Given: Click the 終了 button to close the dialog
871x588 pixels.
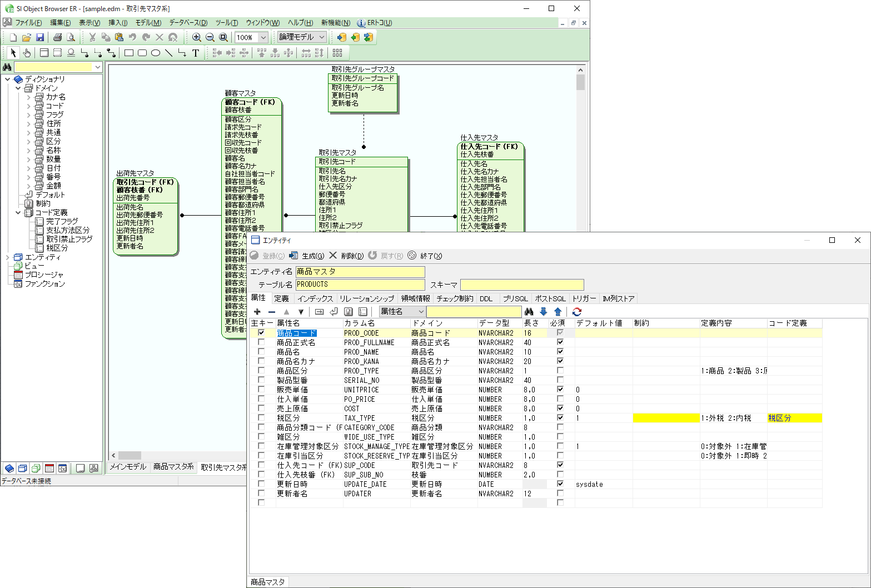Looking at the screenshot, I should click(x=430, y=256).
